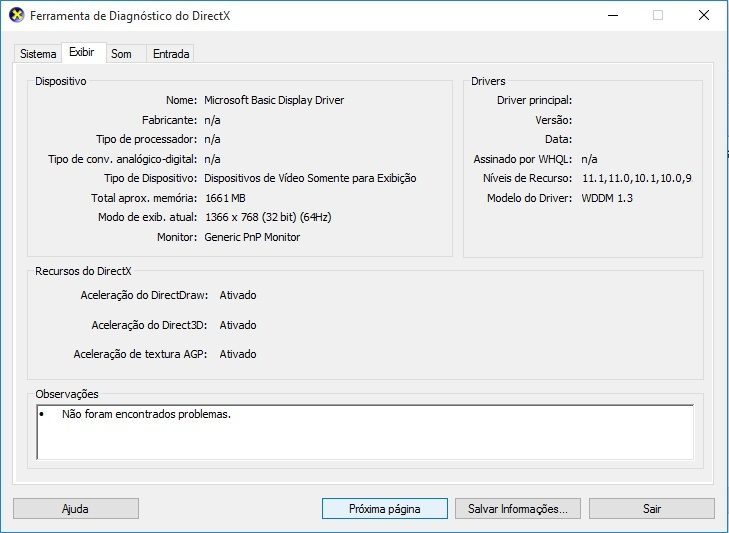Click the memory value '1661 MB'
The width and height of the screenshot is (729, 533).
pos(225,198)
